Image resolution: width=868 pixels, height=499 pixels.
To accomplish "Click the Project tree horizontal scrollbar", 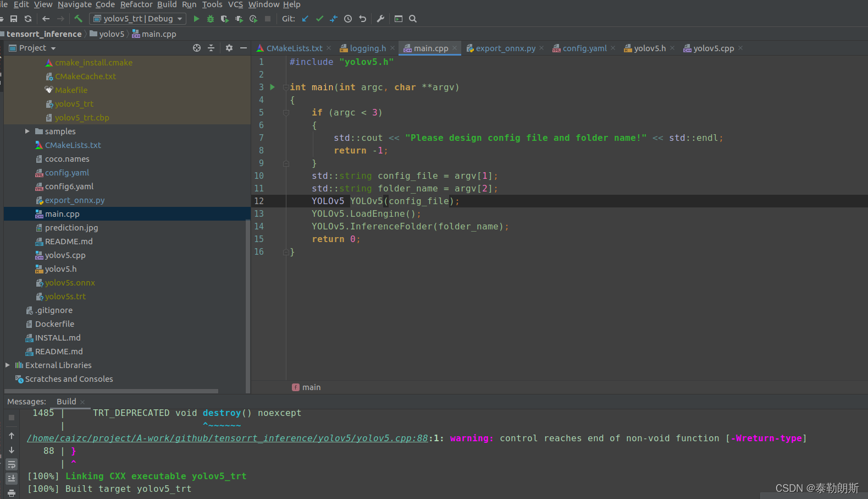I will [111, 391].
